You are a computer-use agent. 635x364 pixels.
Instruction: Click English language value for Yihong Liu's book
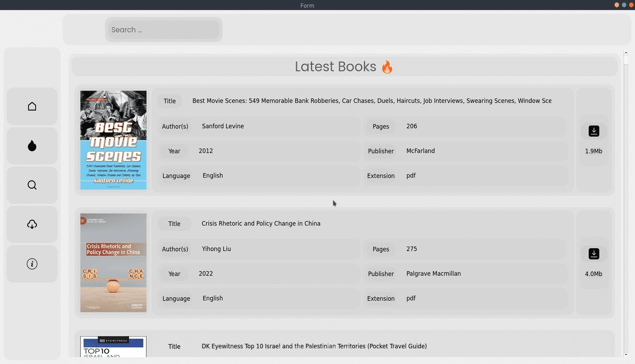point(213,298)
